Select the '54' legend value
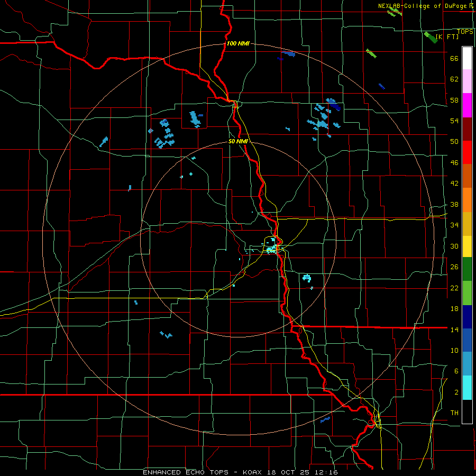The height and width of the screenshot is (476, 476). pos(454,121)
